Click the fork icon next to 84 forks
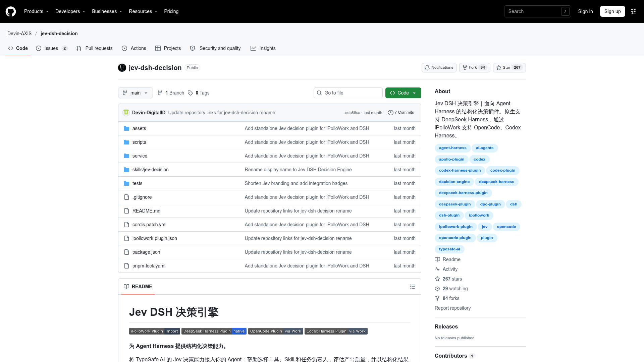The height and width of the screenshot is (362, 644). (437, 298)
